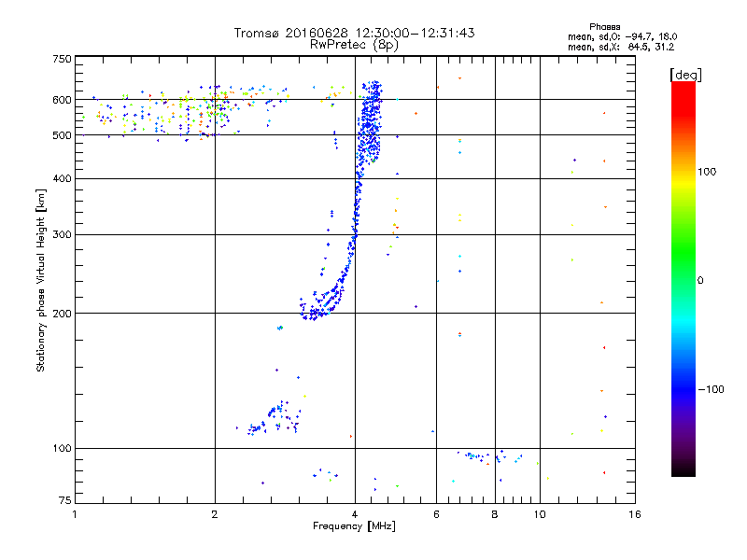747x560 pixels.
Task: Click the x-axis tick label '2'
Action: [x=215, y=514]
